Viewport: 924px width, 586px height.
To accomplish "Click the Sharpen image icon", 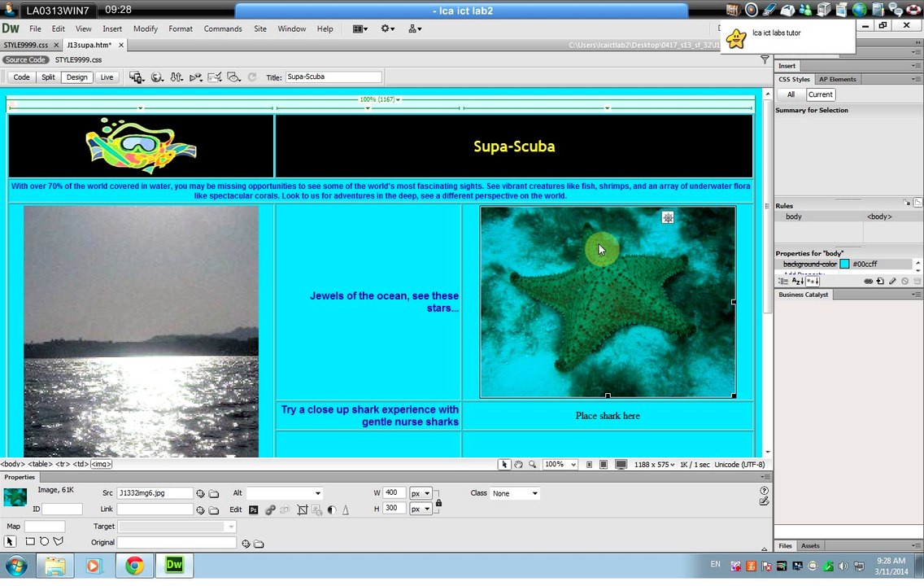I will click(x=346, y=510).
